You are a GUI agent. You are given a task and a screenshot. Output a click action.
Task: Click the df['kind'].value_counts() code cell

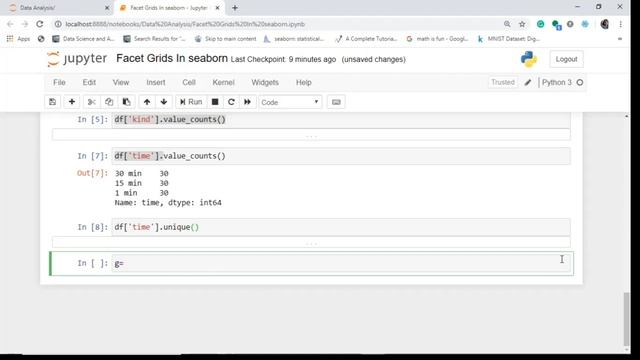[341, 120]
